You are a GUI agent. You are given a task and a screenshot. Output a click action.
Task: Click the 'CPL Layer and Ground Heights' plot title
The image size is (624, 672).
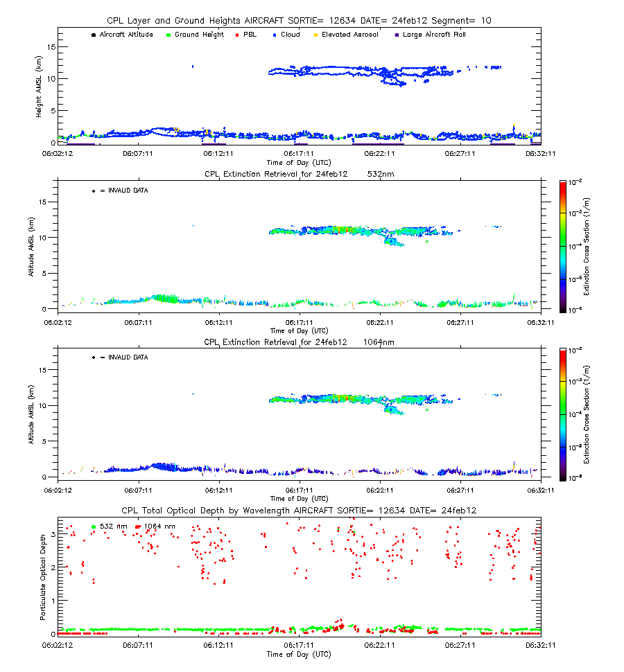pyautogui.click(x=299, y=21)
